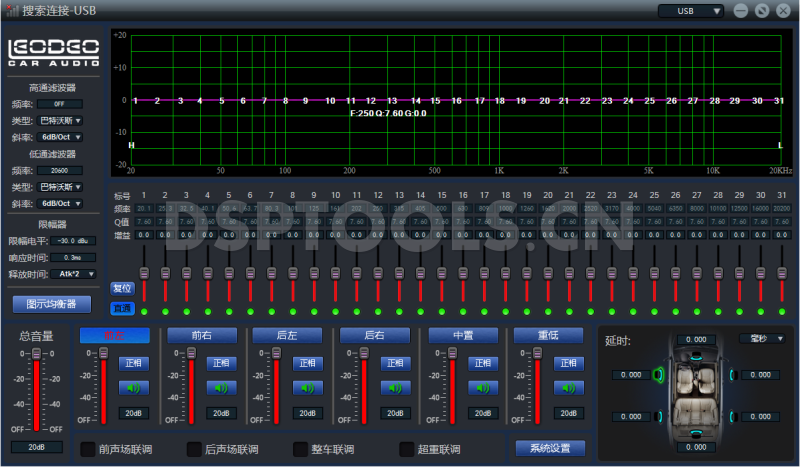The width and height of the screenshot is (800, 467).
Task: Enable the 整车联调 checkbox
Action: tap(301, 449)
